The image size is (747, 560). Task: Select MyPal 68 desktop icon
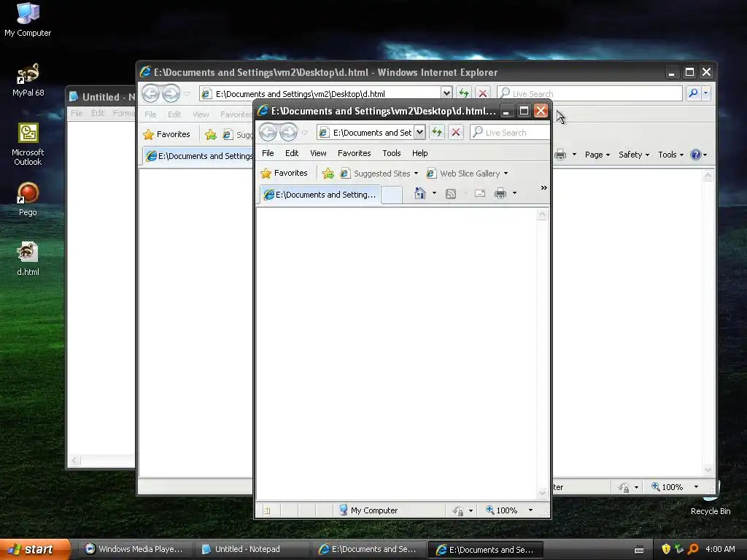point(28,79)
